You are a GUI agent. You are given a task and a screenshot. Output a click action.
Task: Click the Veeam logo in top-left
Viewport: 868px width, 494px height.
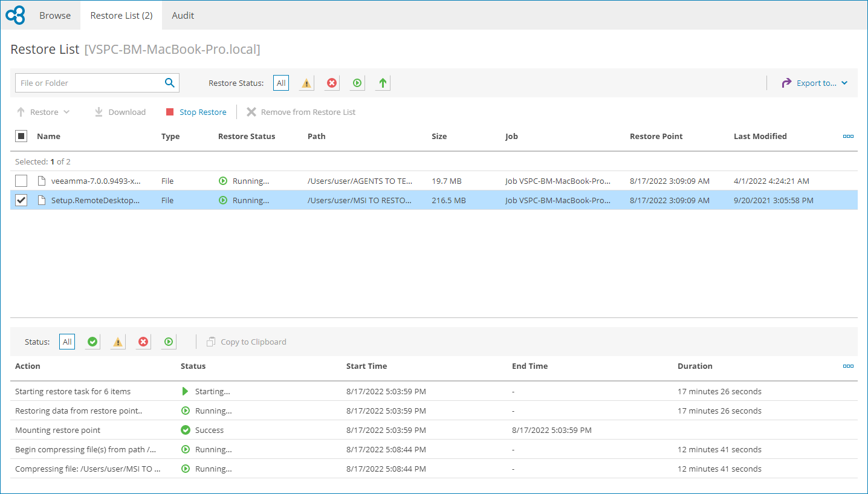coord(15,15)
